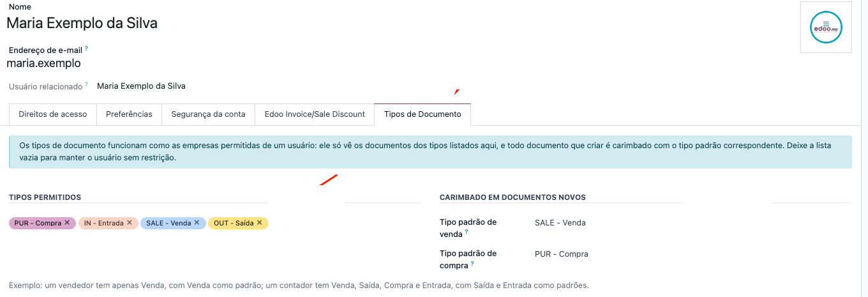The width and height of the screenshot is (868, 297).
Task: Remove the PUR - Compra tag
Action: point(67,223)
